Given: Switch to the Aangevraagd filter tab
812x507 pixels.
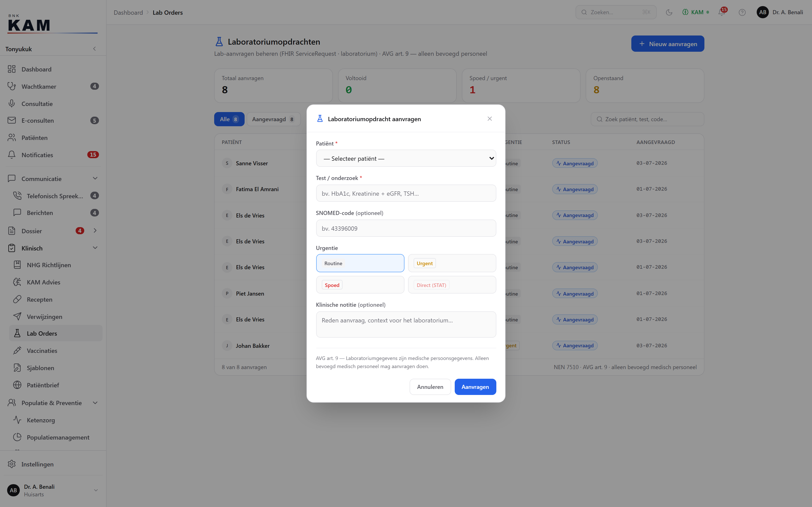Looking at the screenshot, I should [274, 119].
